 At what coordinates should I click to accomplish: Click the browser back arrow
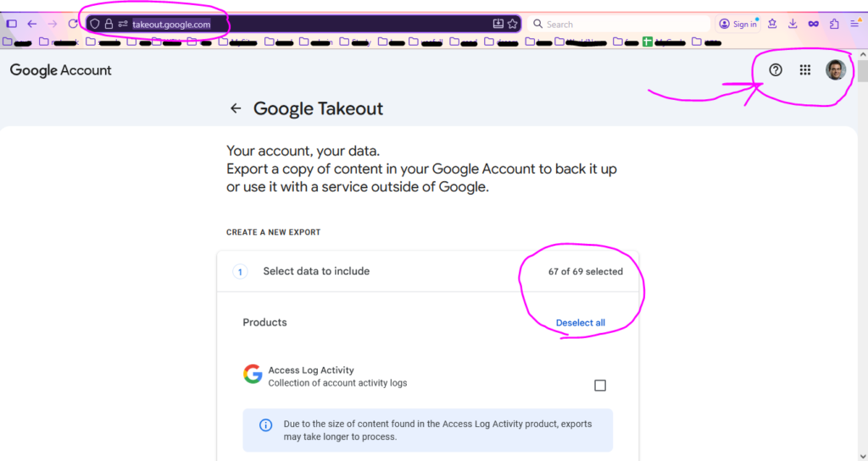[32, 24]
